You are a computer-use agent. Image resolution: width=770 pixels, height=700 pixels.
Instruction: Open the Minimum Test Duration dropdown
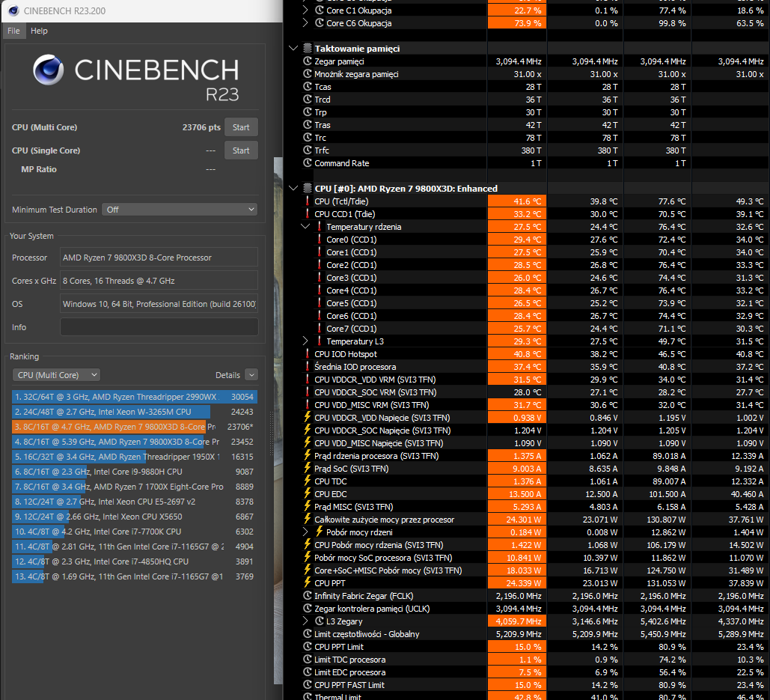(x=180, y=210)
